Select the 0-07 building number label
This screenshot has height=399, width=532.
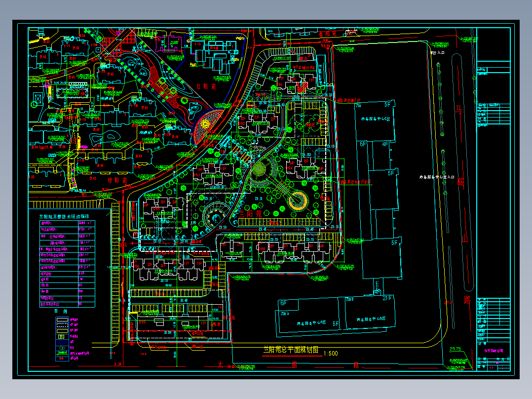[x=223, y=244]
